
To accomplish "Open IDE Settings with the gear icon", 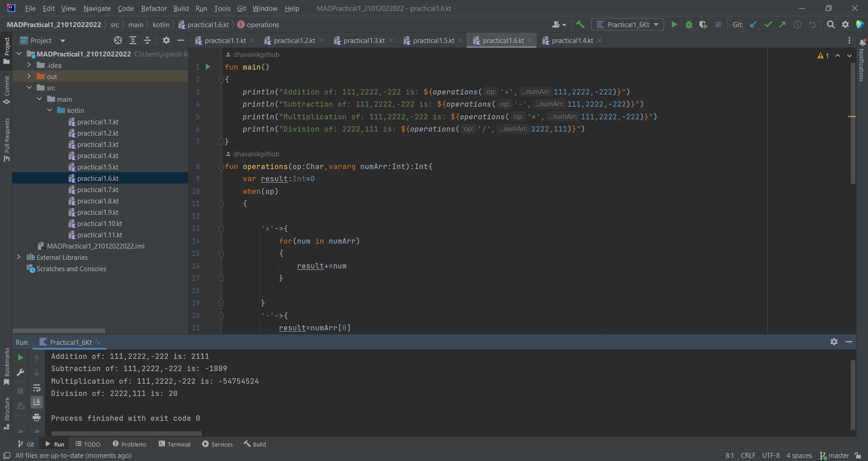I will click(846, 24).
